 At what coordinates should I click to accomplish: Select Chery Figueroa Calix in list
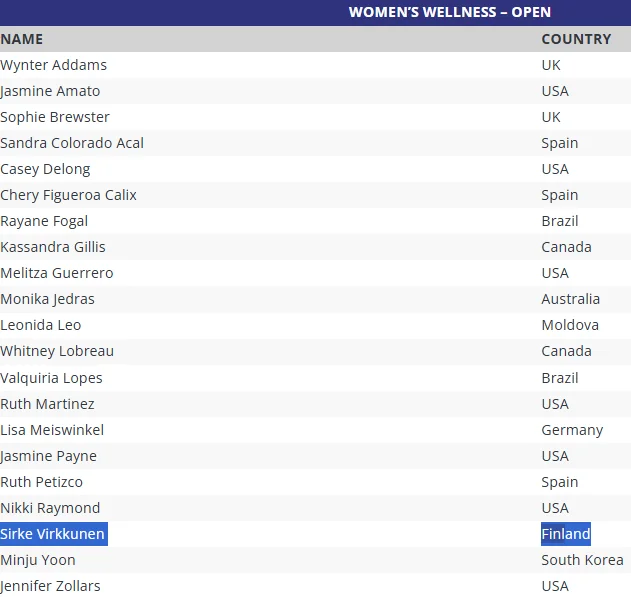point(68,195)
